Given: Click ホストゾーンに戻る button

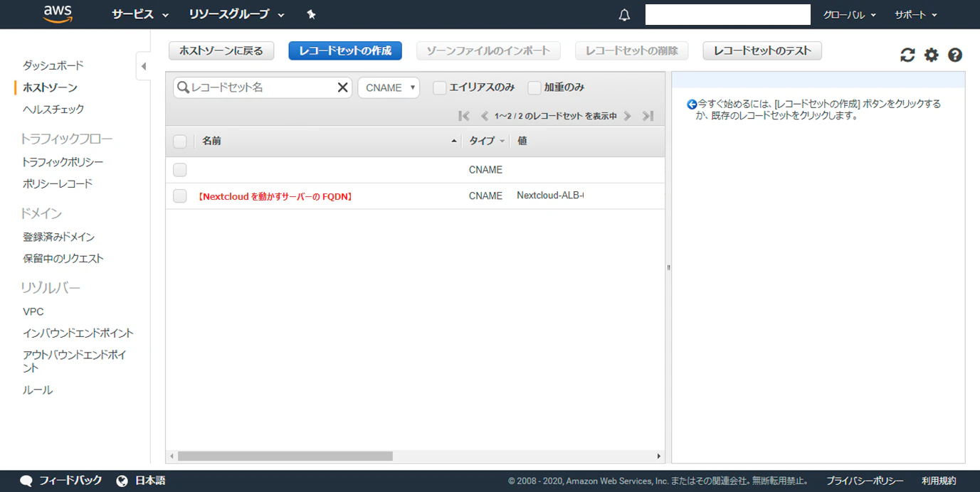Looking at the screenshot, I should 221,50.
